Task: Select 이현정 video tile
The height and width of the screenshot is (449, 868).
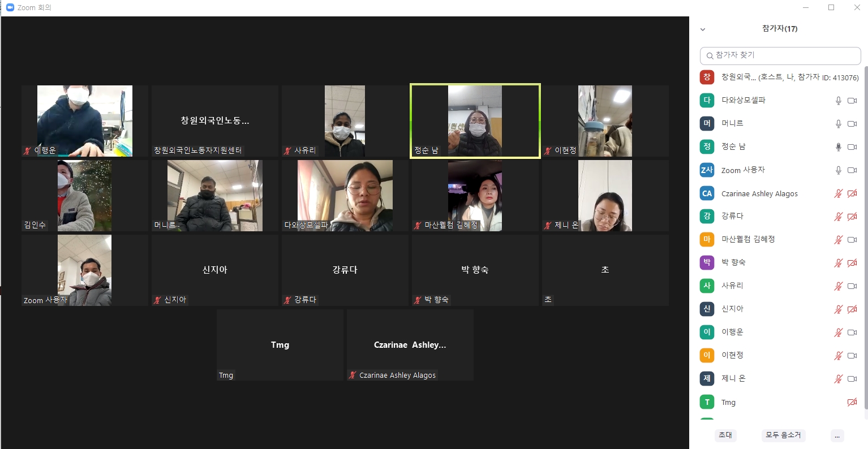Action: pyautogui.click(x=605, y=121)
